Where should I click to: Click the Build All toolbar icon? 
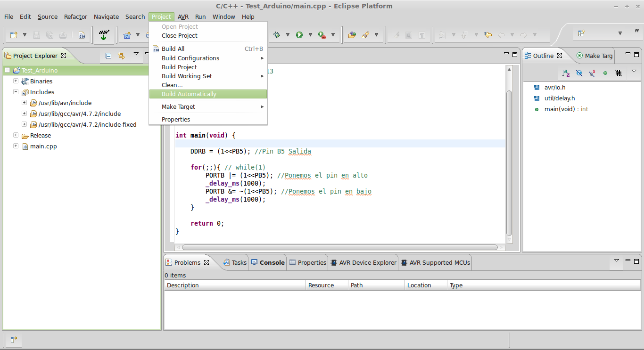point(82,35)
